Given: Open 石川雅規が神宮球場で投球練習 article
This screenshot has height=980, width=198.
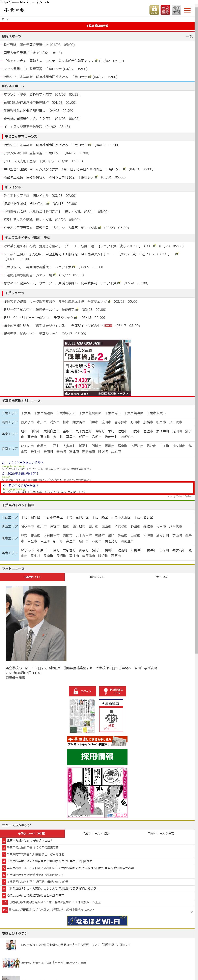Looking at the screenshot, I should [26, 102].
